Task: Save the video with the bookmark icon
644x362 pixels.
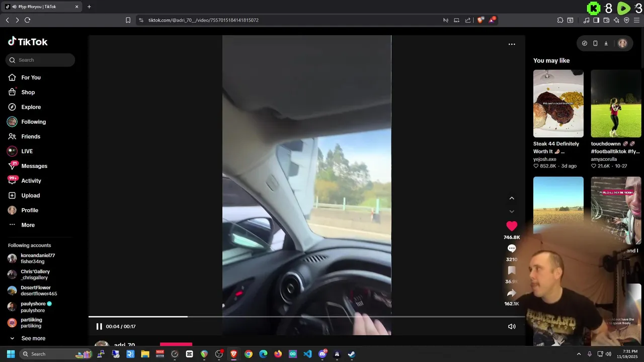Action: point(512,271)
